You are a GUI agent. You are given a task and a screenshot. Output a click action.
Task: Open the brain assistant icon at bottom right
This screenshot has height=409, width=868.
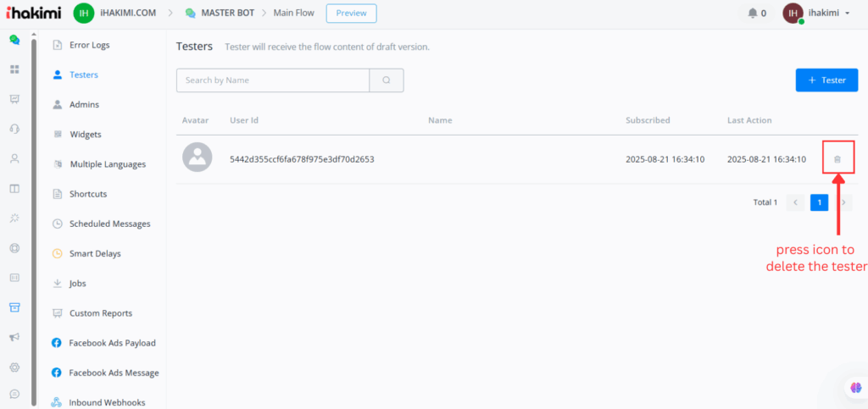(x=855, y=388)
